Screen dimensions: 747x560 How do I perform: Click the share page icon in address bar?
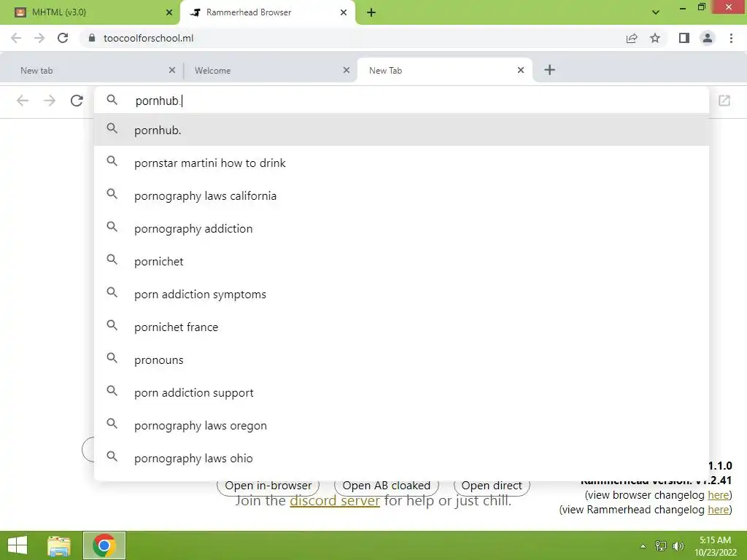(632, 38)
